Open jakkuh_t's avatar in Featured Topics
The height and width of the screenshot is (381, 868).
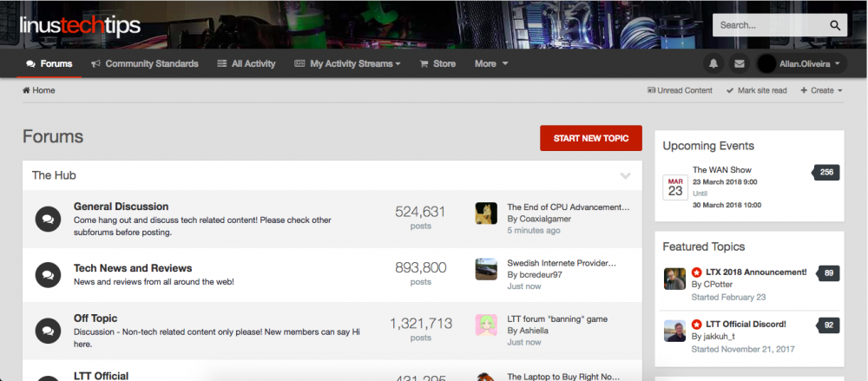pyautogui.click(x=674, y=331)
